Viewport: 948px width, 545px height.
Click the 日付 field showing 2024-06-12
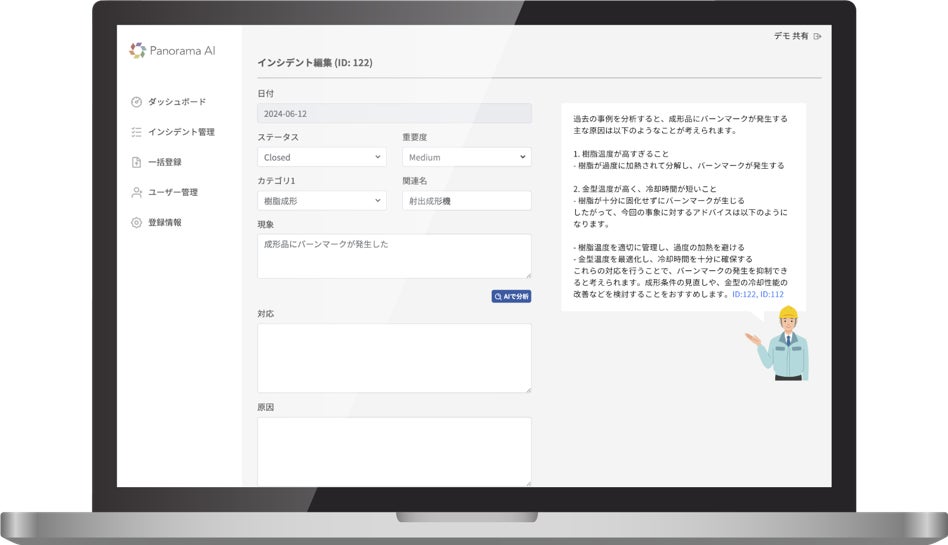tap(394, 114)
